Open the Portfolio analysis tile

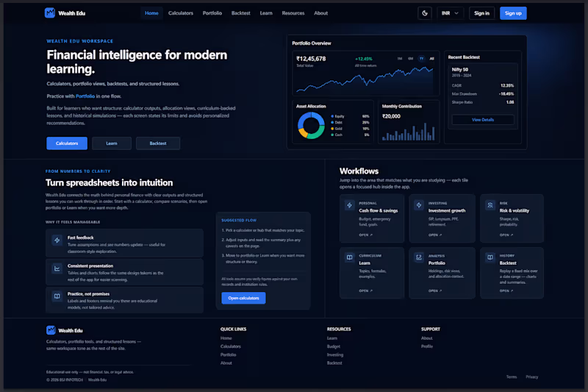click(x=442, y=273)
